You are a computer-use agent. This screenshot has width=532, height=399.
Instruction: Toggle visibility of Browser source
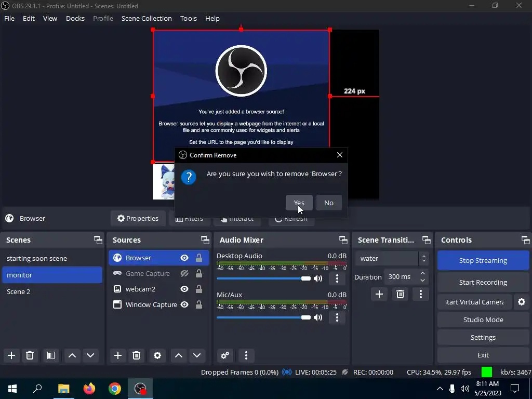coord(184,258)
